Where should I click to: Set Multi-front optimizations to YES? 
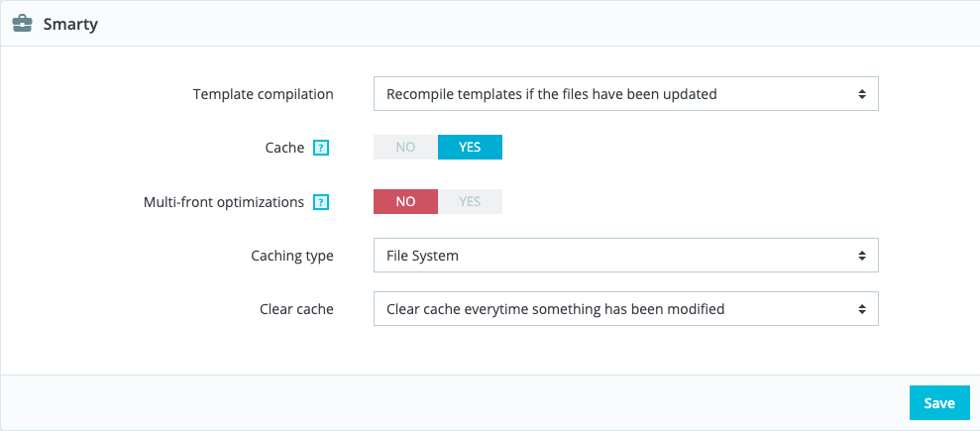pyautogui.click(x=470, y=201)
